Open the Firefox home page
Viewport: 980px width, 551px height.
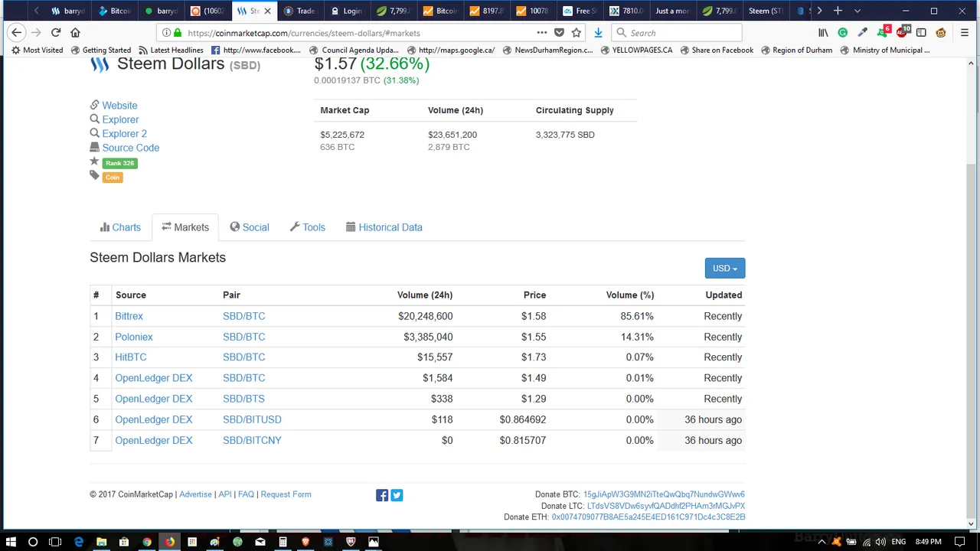click(75, 33)
